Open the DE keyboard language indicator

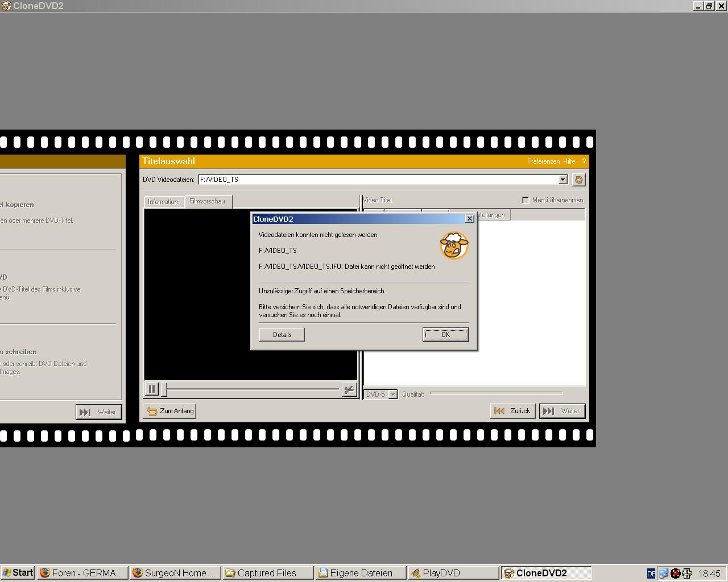tap(651, 573)
